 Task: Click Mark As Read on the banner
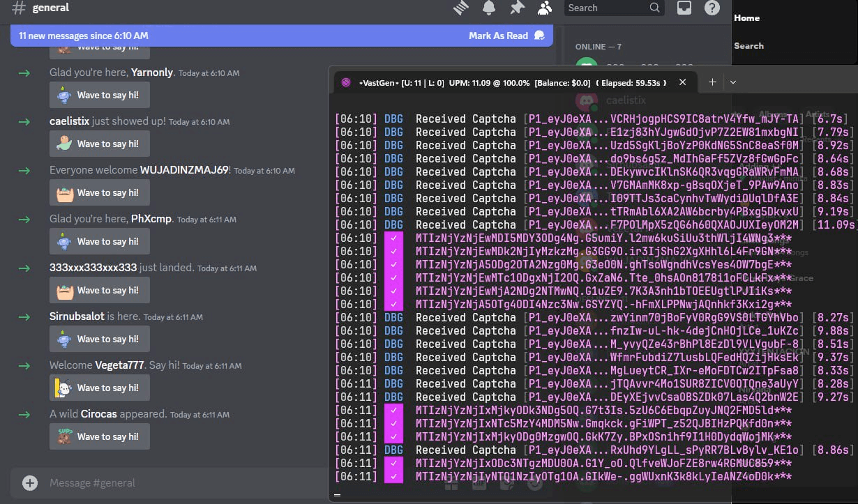[498, 35]
